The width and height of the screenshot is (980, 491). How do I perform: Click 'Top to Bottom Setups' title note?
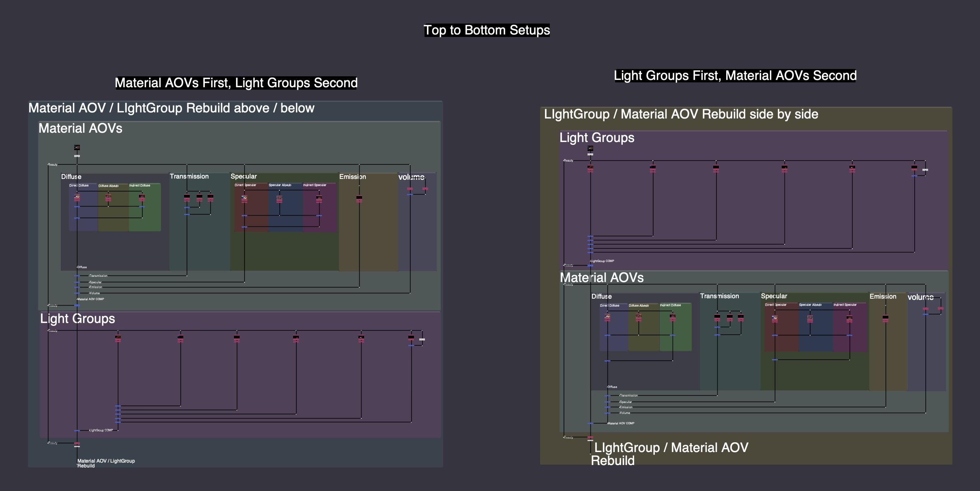(x=487, y=30)
